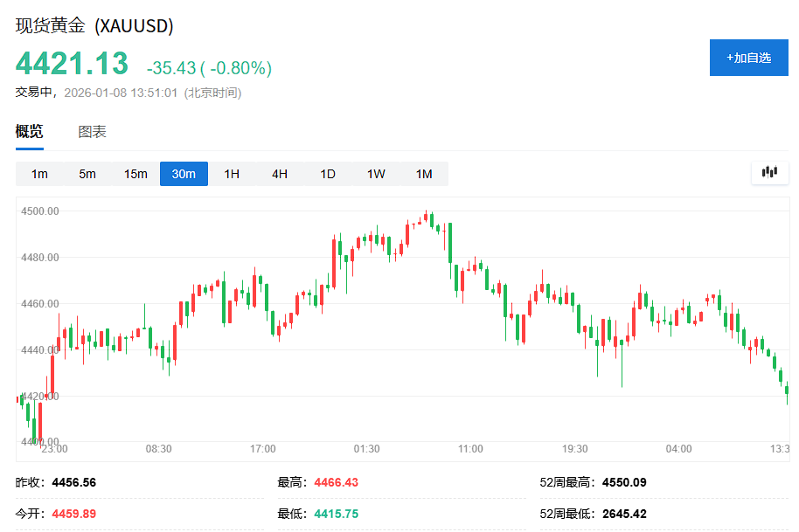The width and height of the screenshot is (799, 532).
Task: Switch chart to 1M monthly interval
Action: click(423, 173)
